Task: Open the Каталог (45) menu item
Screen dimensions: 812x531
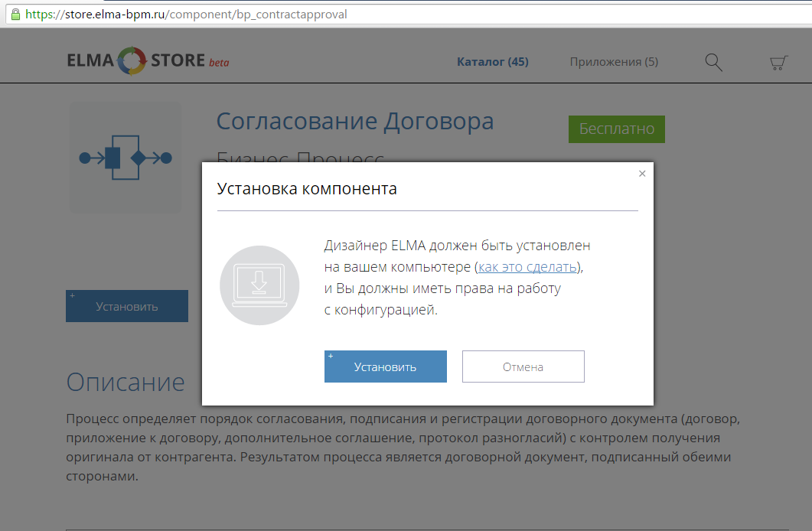Action: click(x=493, y=61)
